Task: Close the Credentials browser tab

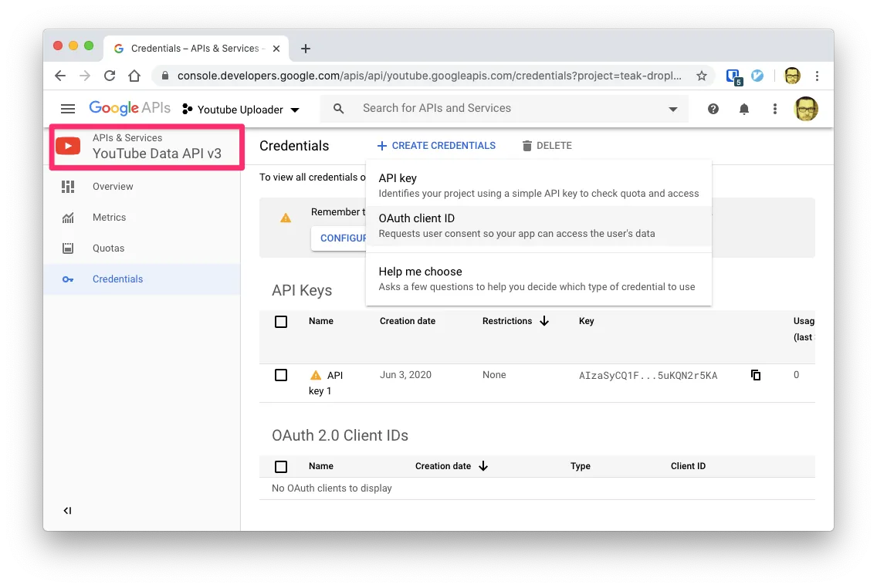Action: click(276, 49)
